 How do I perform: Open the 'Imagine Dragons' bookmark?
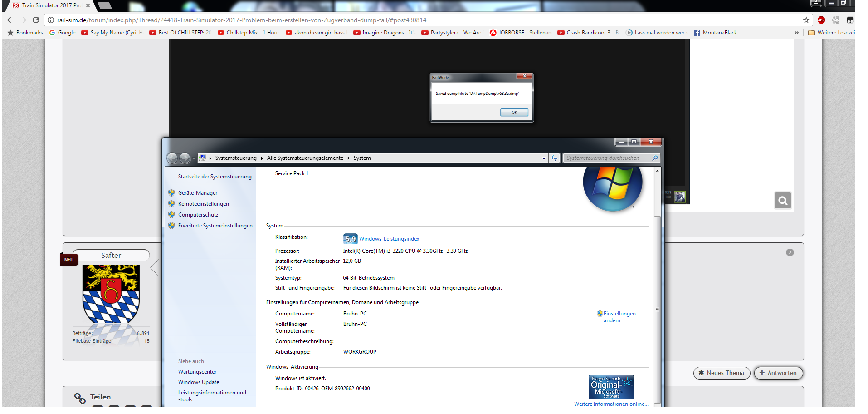click(384, 33)
